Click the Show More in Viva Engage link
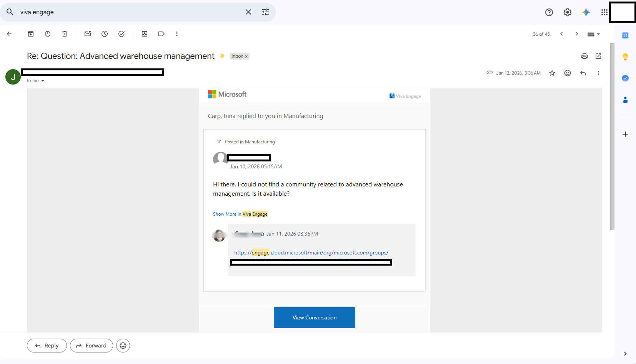 coord(240,214)
